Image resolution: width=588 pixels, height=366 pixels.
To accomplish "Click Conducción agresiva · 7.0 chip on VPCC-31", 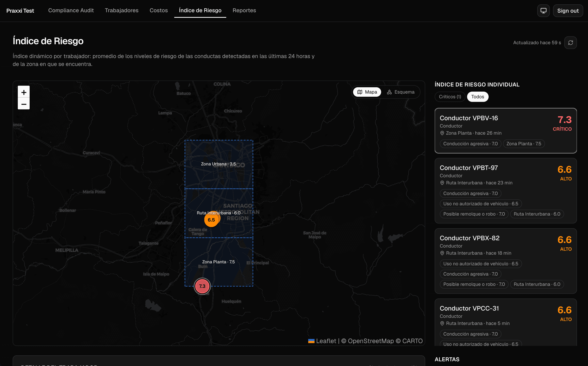I will [x=470, y=334].
